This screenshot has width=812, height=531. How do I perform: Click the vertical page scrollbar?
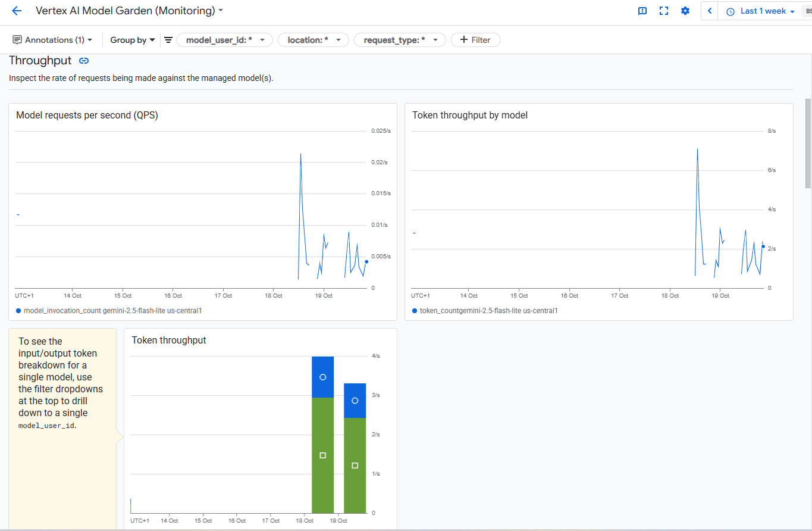[808, 143]
